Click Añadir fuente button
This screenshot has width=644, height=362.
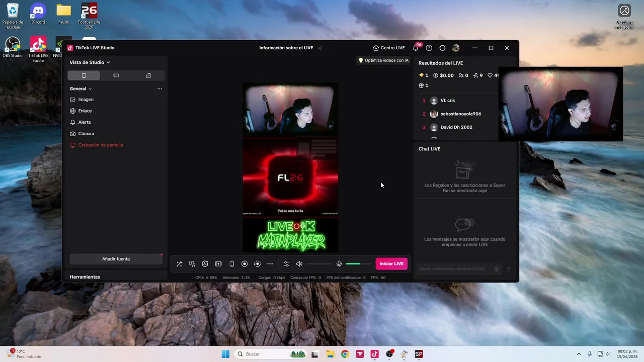116,259
